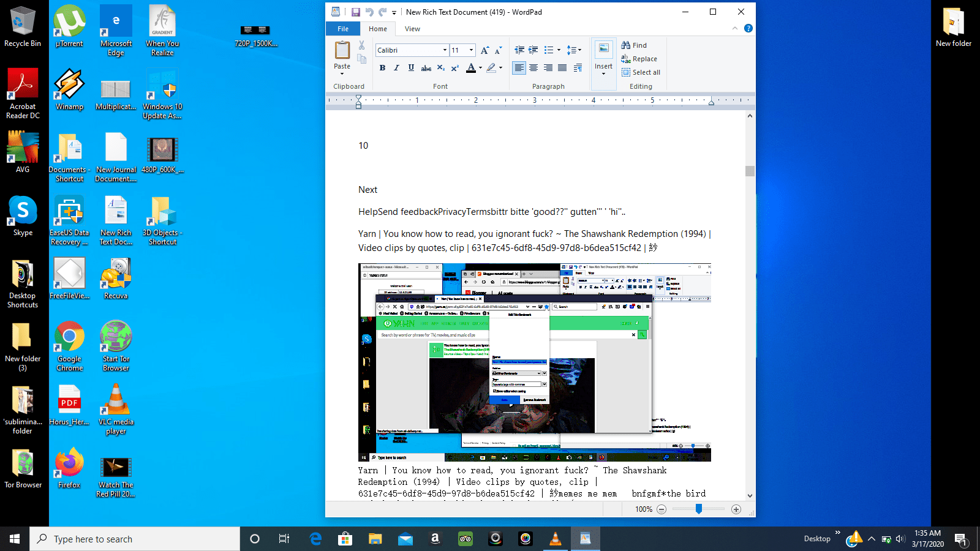Open Recuva desktop shortcut
980x551 pixels.
click(116, 279)
